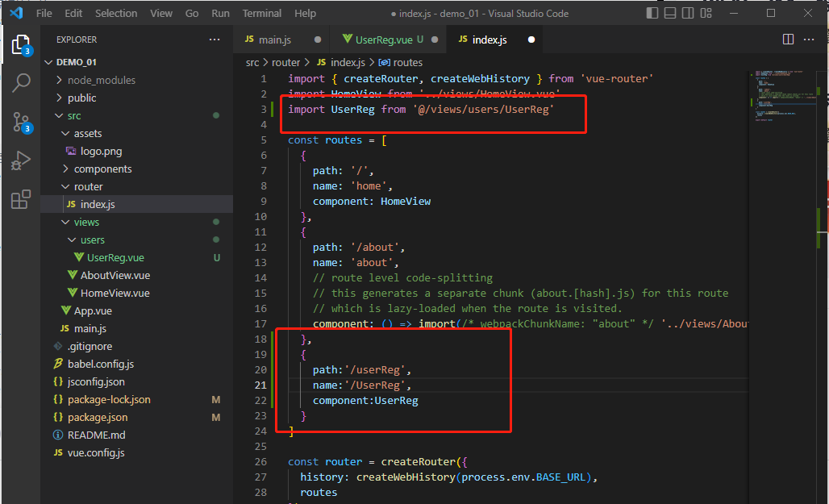Toggle the primary sidebar layout button
Image resolution: width=829 pixels, height=504 pixels.
[x=652, y=14]
